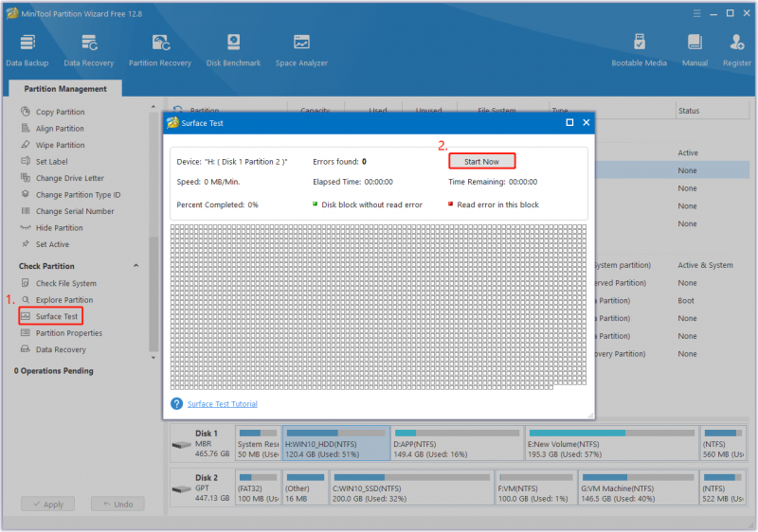Viewport: 758px width, 532px height.
Task: Switch to Partition Management tab
Action: click(65, 89)
